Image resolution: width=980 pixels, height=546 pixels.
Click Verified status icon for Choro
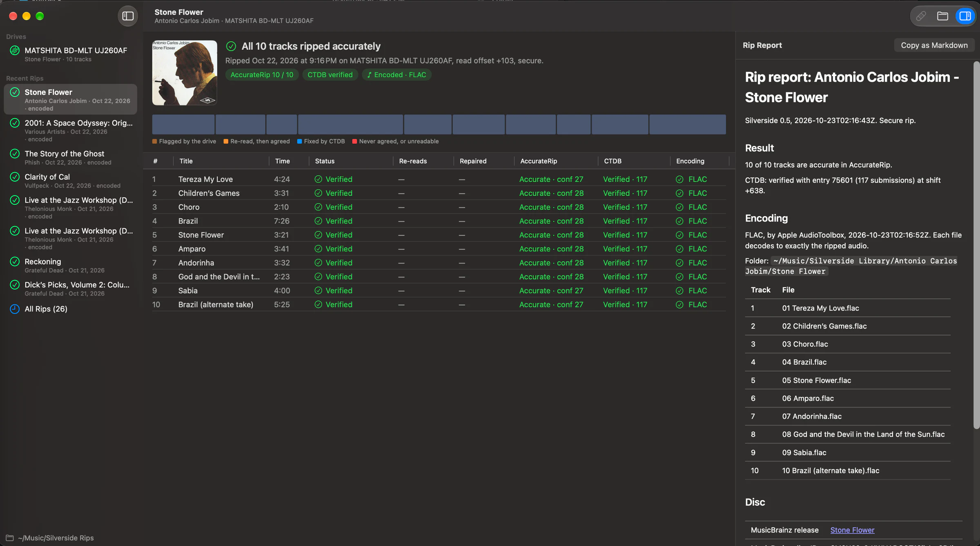318,207
